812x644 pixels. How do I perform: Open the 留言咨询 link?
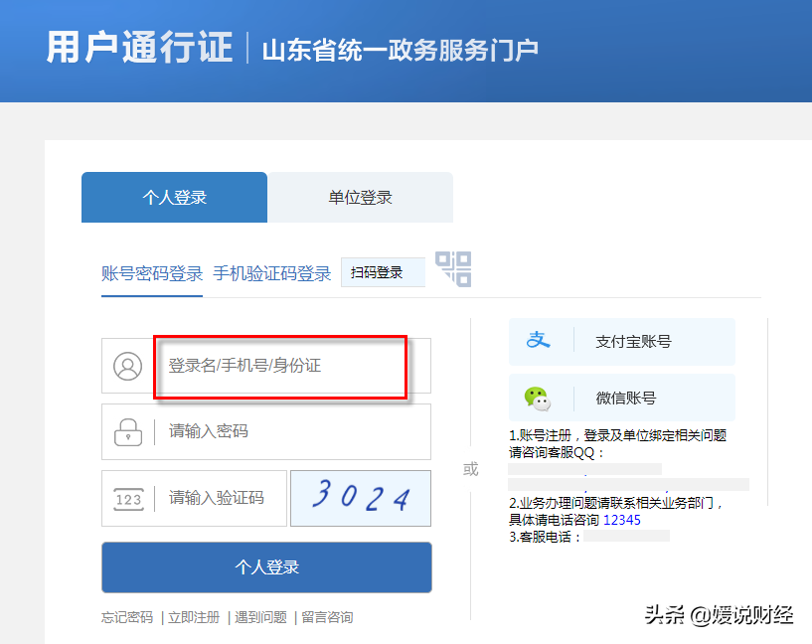(327, 617)
